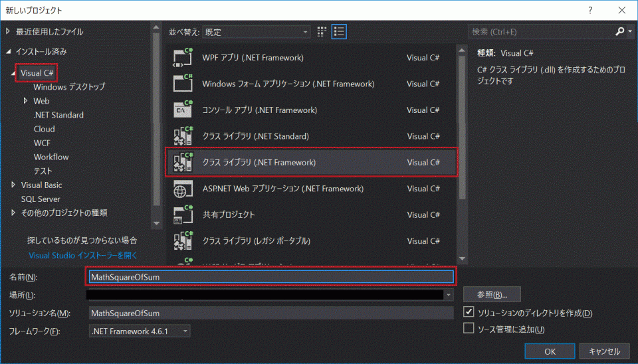This screenshot has height=364, width=638.
Task: Open the 場所 location dropdown arrow
Action: coord(449,295)
